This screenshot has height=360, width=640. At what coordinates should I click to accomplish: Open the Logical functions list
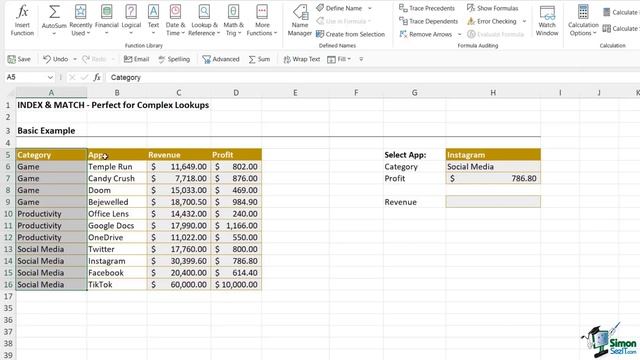coord(131,20)
